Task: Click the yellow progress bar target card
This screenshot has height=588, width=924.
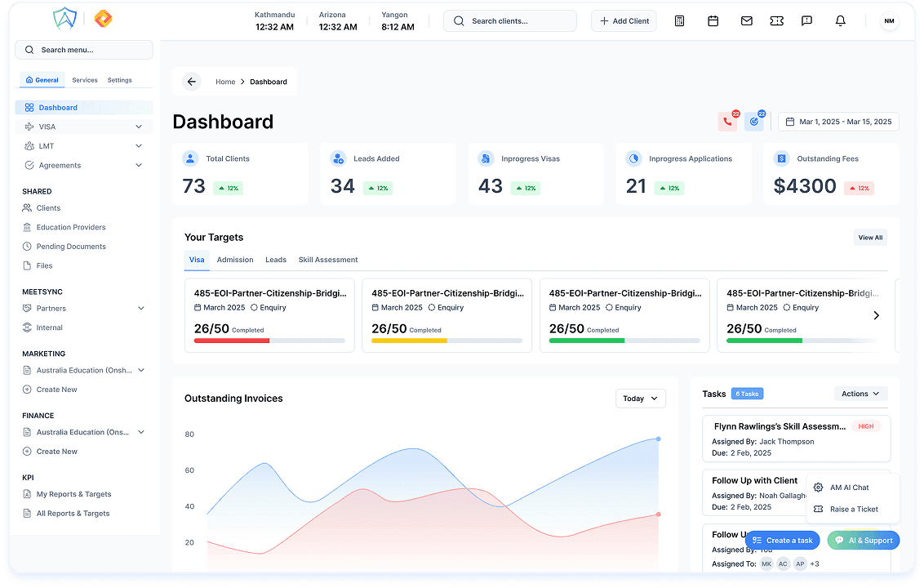Action: coord(446,315)
